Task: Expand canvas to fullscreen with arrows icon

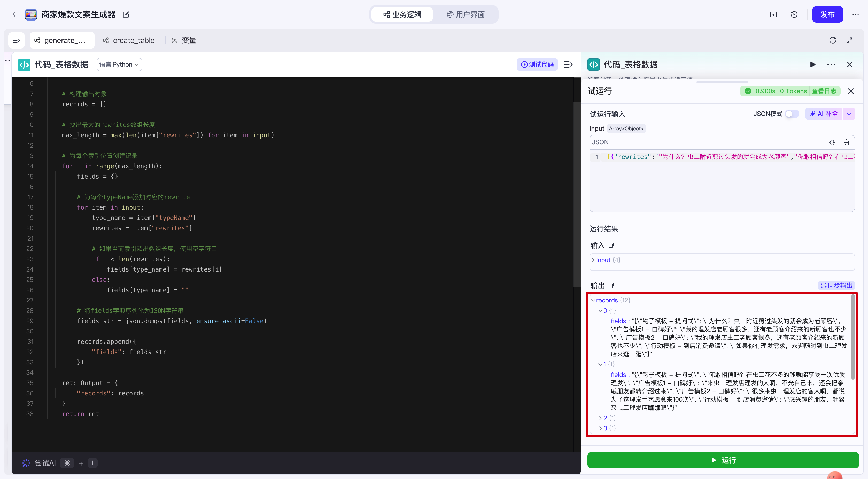Action: pyautogui.click(x=849, y=41)
